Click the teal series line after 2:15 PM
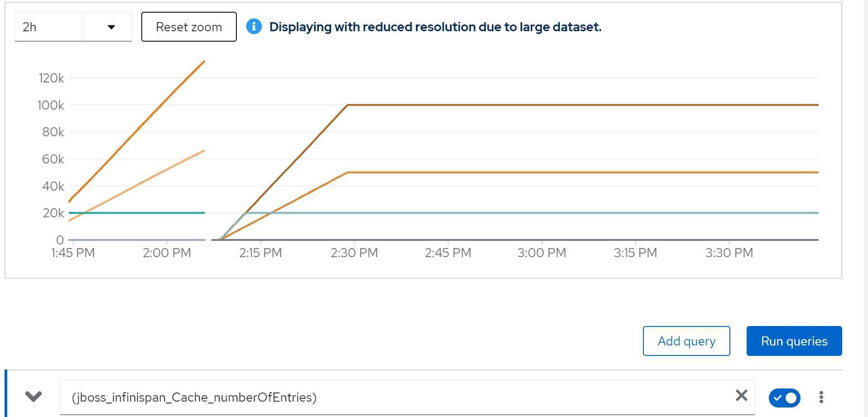This screenshot has width=868, height=417. [x=543, y=213]
